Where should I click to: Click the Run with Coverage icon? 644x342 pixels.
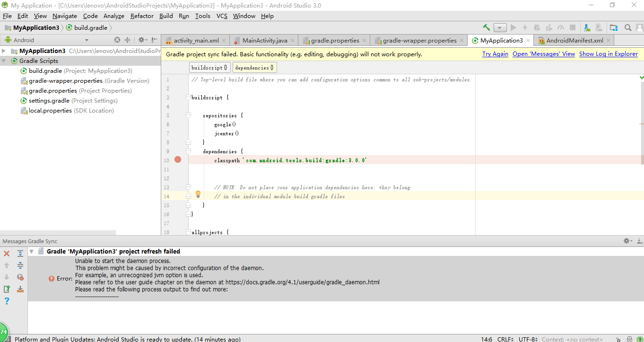pos(549,28)
